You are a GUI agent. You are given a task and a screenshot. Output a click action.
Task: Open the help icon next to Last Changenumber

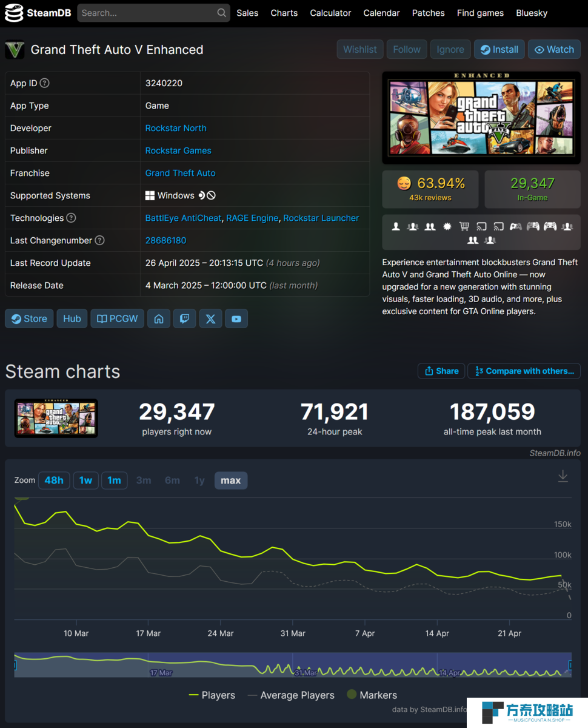[x=99, y=240]
